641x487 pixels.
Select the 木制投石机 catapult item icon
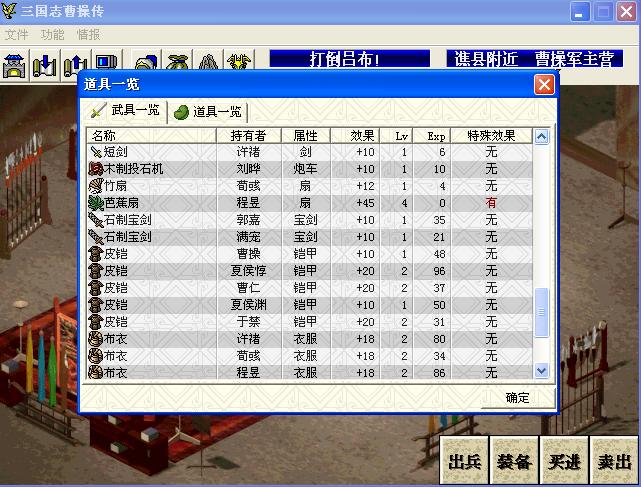(96, 169)
